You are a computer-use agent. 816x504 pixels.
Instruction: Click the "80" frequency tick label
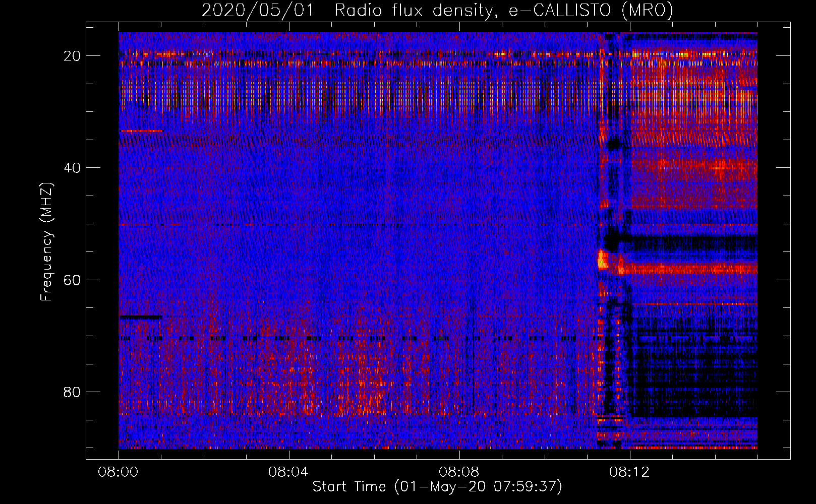(x=73, y=392)
